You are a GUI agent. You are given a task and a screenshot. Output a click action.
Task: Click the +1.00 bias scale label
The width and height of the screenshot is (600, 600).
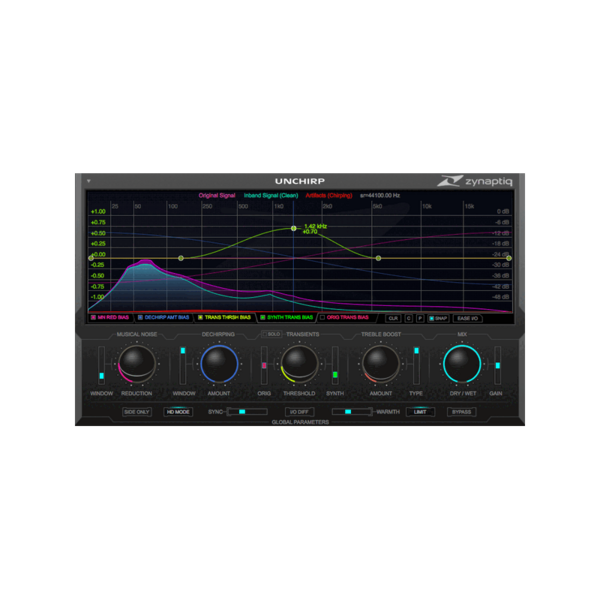pyautogui.click(x=98, y=212)
